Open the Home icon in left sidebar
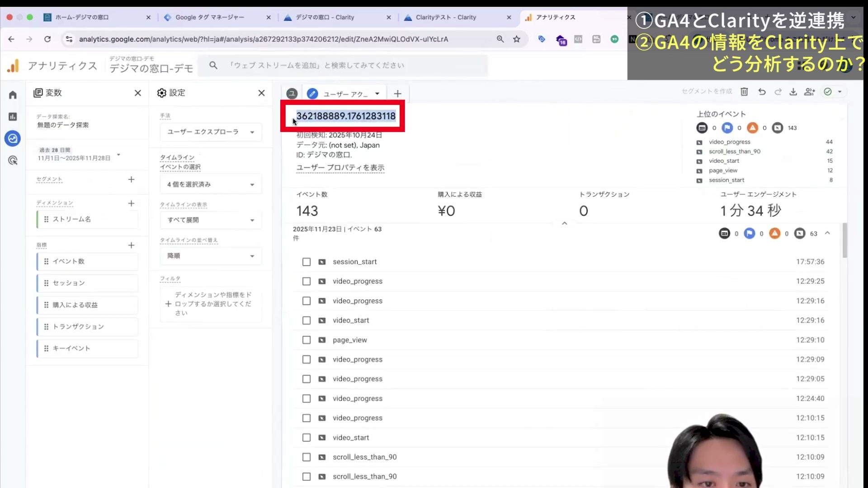This screenshot has height=488, width=868. click(13, 95)
